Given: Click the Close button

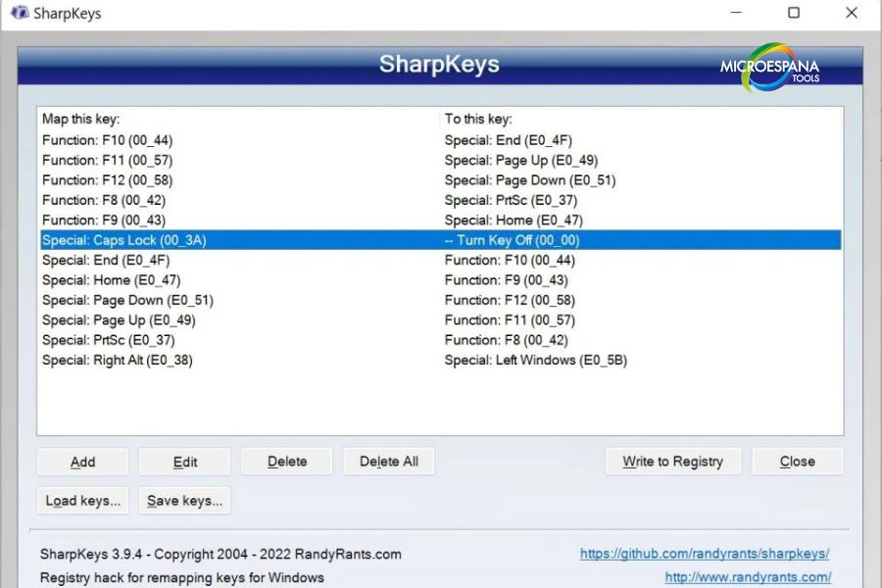Looking at the screenshot, I should pyautogui.click(x=797, y=462).
